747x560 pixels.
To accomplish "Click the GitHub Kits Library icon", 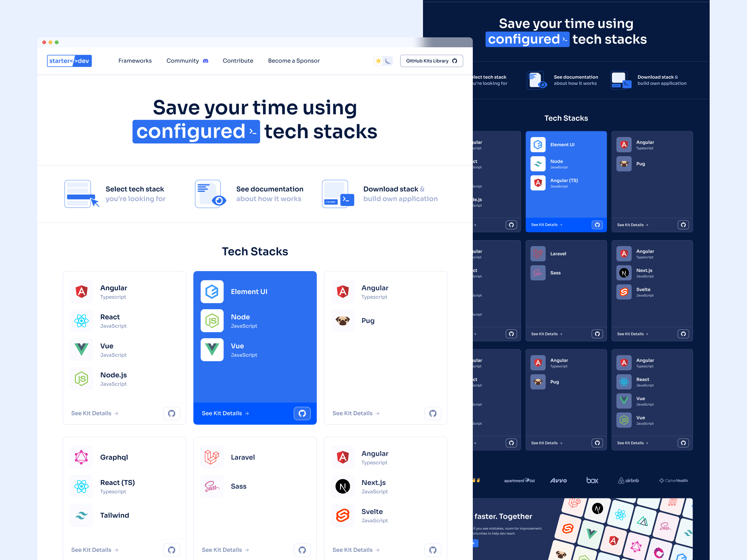I will click(x=456, y=61).
